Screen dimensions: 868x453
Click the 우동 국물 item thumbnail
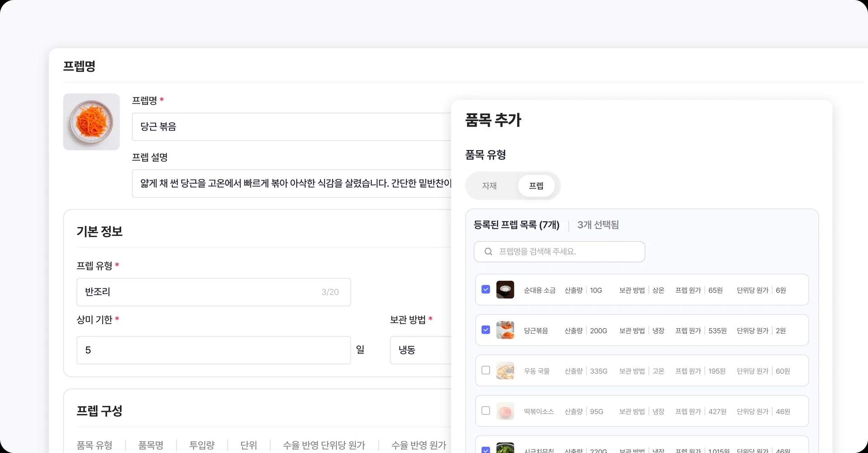505,371
